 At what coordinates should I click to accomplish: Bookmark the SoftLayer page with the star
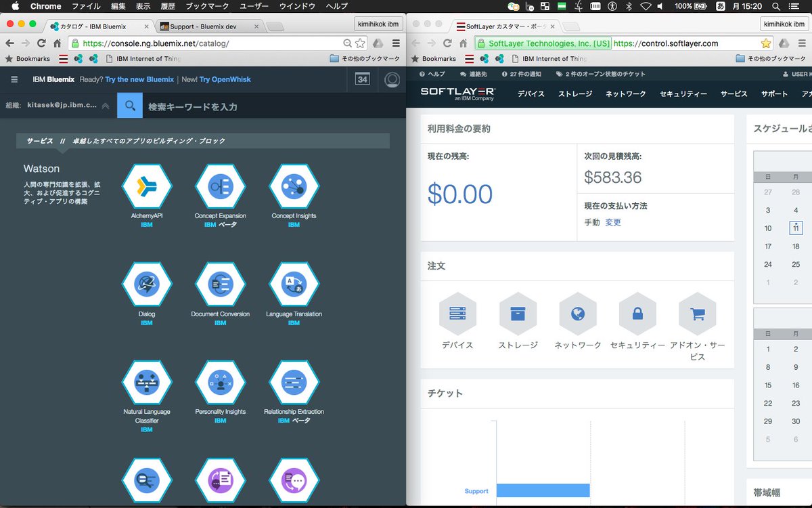tap(765, 43)
